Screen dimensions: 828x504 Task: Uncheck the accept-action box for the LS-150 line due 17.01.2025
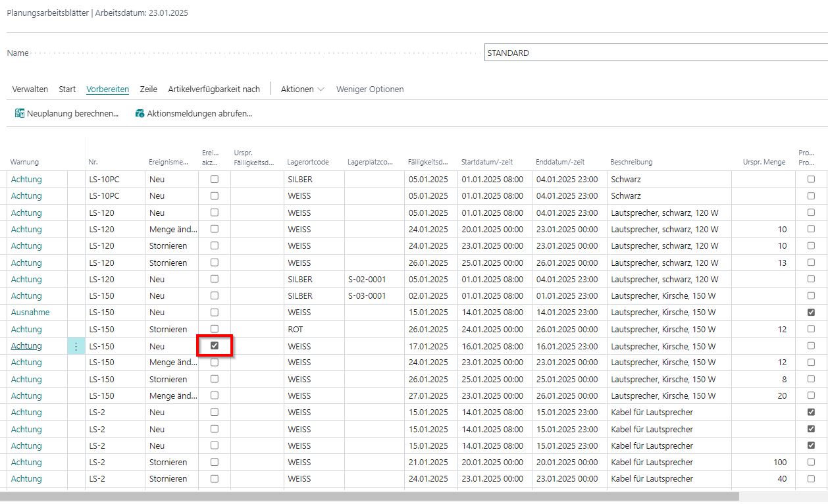pos(215,345)
